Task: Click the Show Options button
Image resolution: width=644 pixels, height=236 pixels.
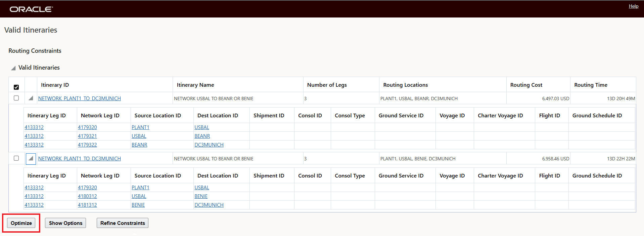Action: [65, 223]
